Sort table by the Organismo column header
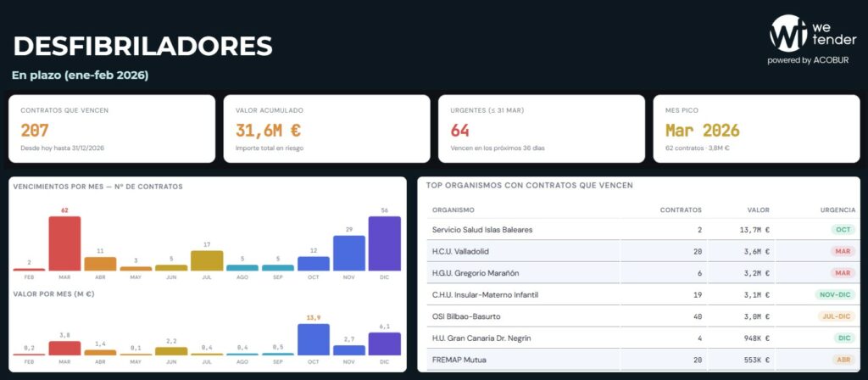868x380 pixels. (x=453, y=210)
